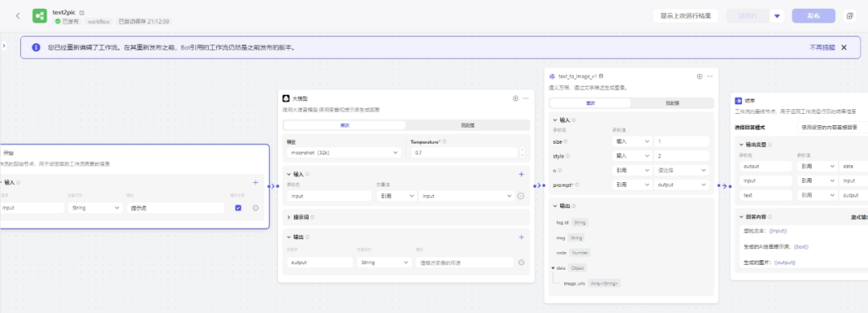The image size is (868, 313).
Task: Collapse the 大模型 输入 section
Action: pos(289,174)
